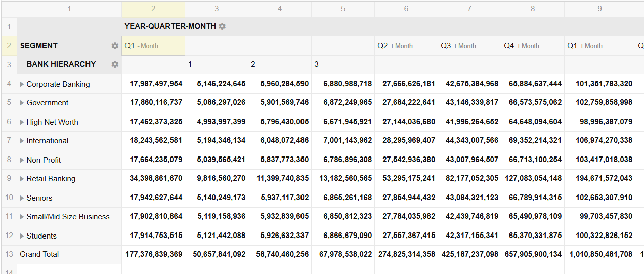Open YEAR-QUARTER-MONTH gear settings

(x=222, y=26)
